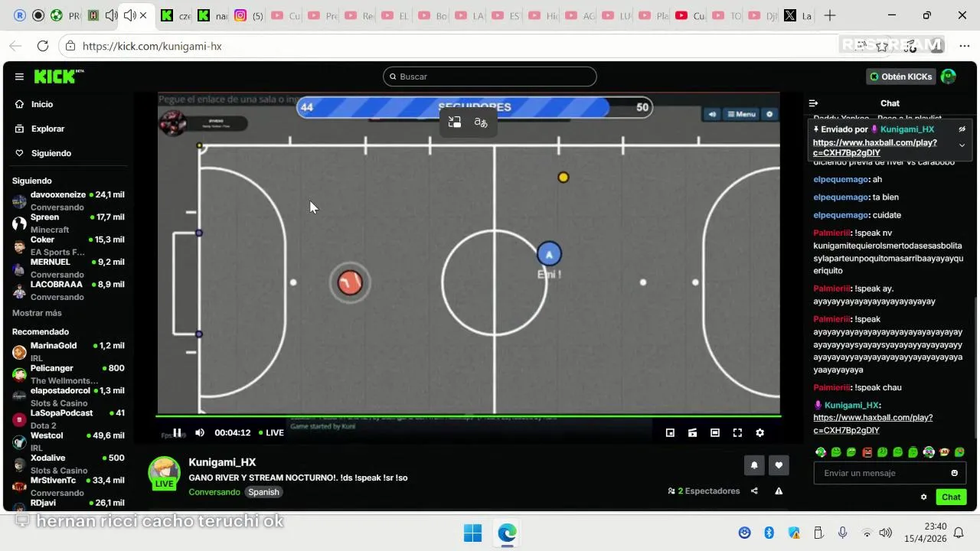The image size is (980, 551).
Task: Switch to X browser tab
Action: click(x=798, y=15)
